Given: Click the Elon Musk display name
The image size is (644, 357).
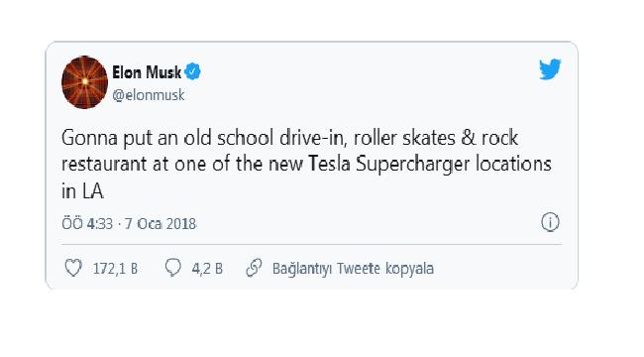Looking at the screenshot, I should coord(147,72).
